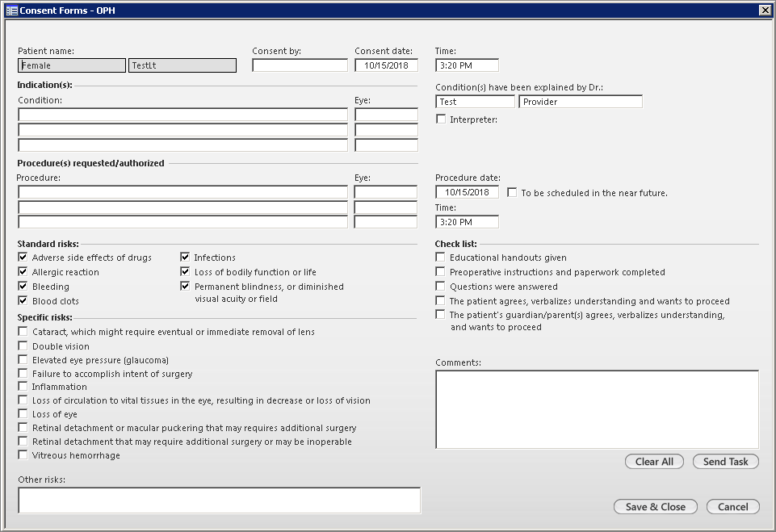Click the Procedure date field
The width and height of the screenshot is (776, 532).
click(x=467, y=192)
